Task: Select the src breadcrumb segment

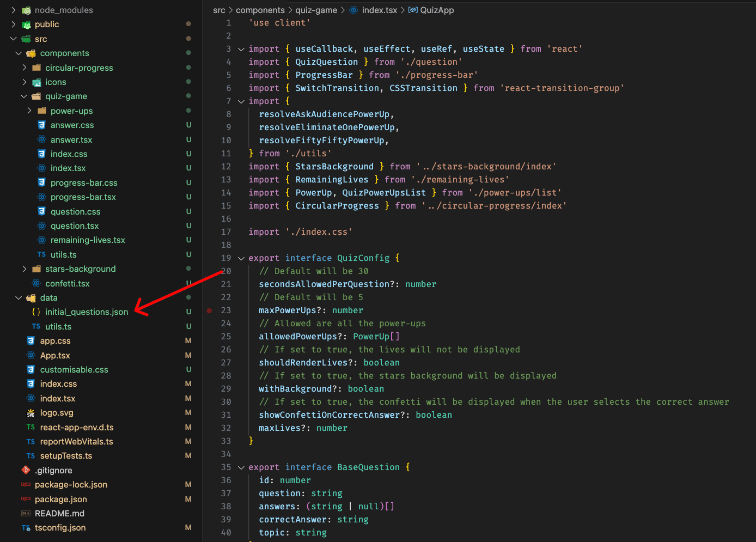Action: 219,10
